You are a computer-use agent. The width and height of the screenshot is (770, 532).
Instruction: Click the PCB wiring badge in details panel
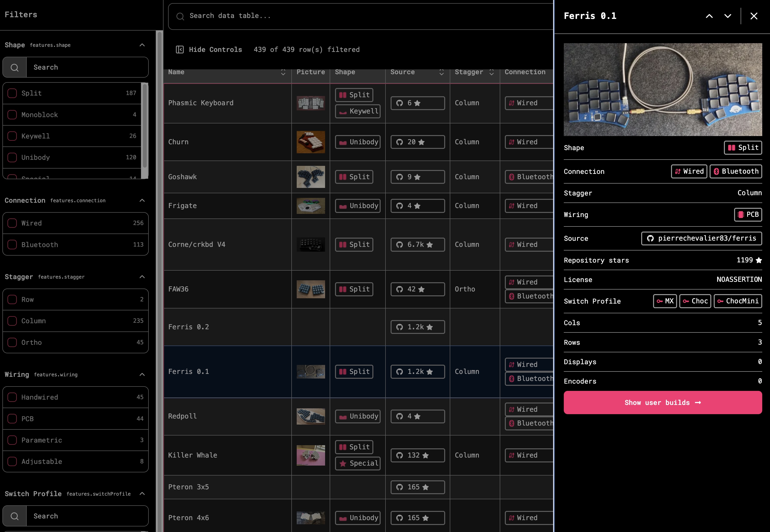coord(748,215)
